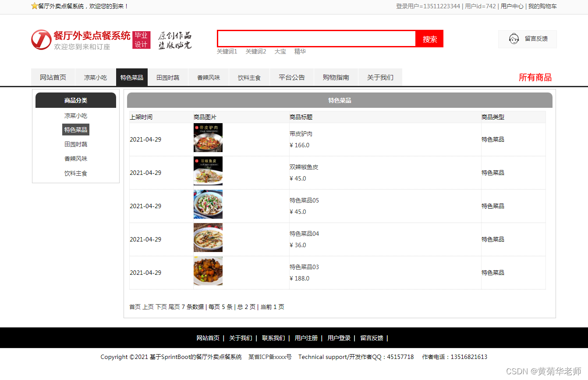This screenshot has height=380, width=588.
Task: Select keyword 大宝 below search box
Action: coord(280,51)
